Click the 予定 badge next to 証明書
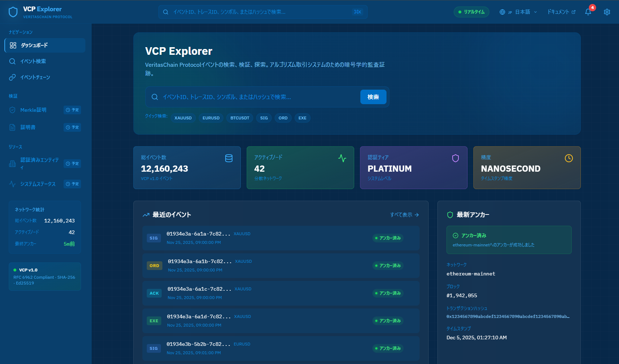Image resolution: width=619 pixels, height=364 pixels. (x=72, y=127)
